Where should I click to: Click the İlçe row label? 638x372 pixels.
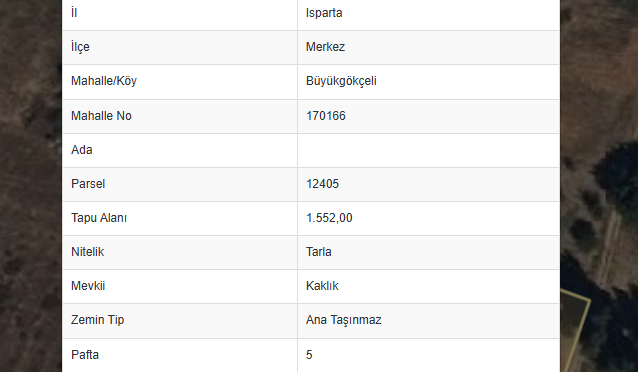(x=80, y=47)
